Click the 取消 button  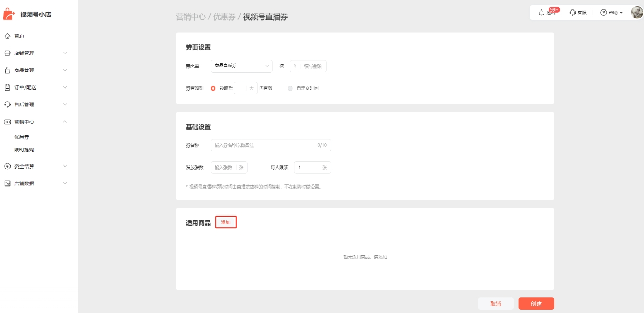[496, 304]
